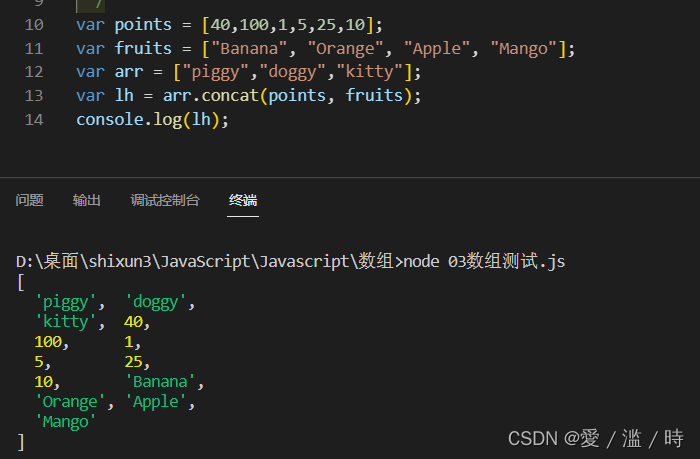The image size is (700, 459).
Task: Click 'Banana' in terminal output
Action: [x=160, y=382]
